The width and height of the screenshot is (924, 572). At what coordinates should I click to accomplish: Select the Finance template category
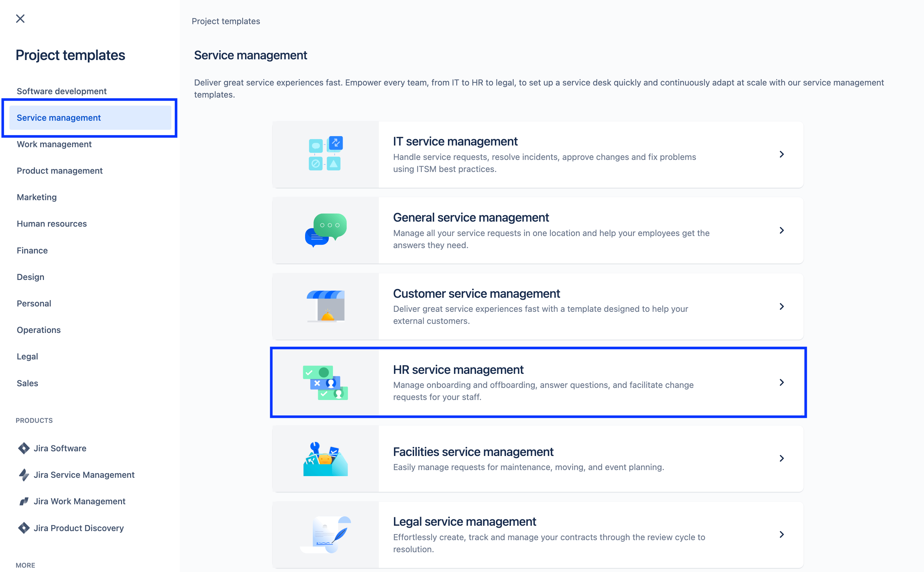(32, 250)
